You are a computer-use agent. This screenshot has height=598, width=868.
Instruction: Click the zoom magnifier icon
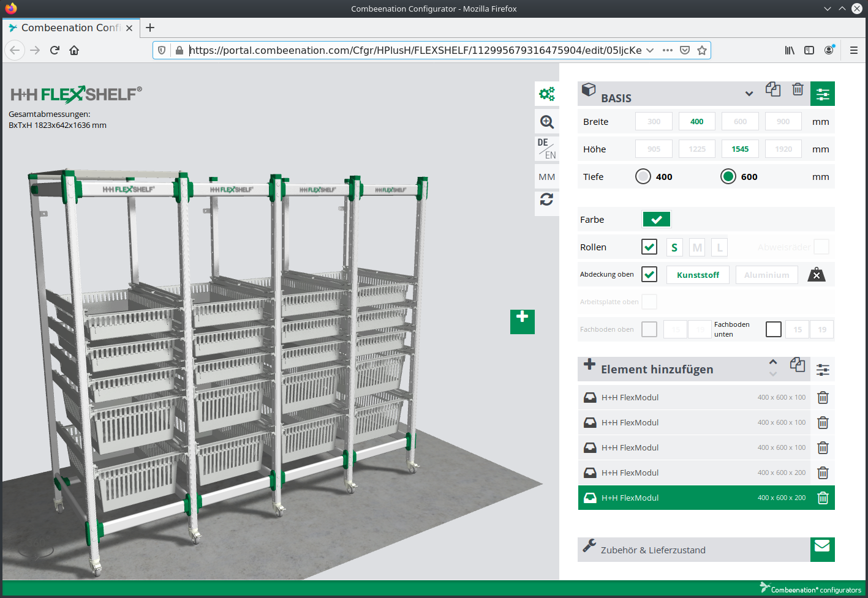[547, 122]
